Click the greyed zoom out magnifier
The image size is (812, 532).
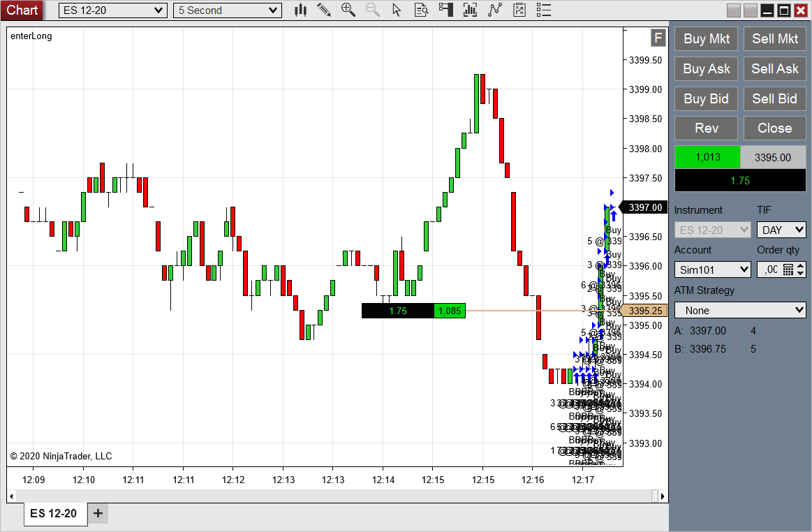[372, 10]
